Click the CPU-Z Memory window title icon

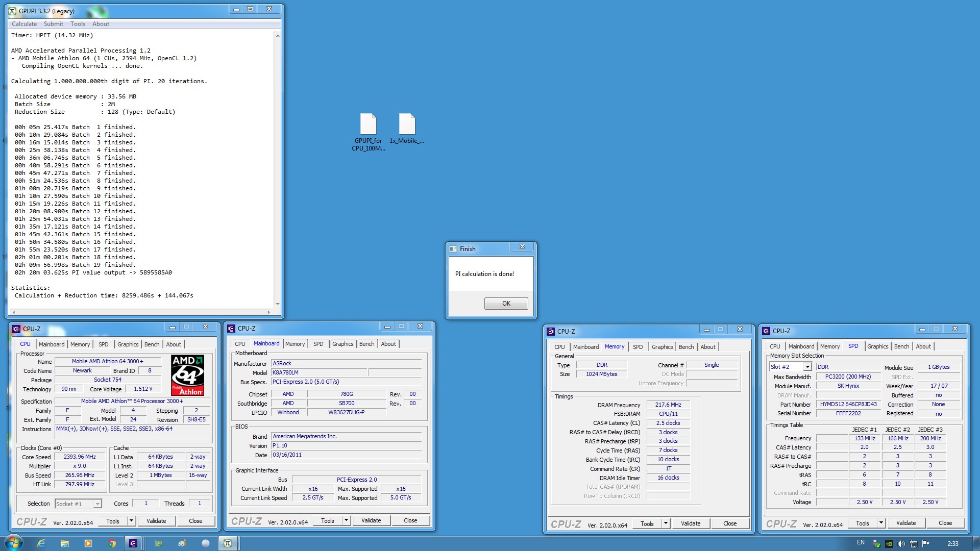[x=551, y=331]
